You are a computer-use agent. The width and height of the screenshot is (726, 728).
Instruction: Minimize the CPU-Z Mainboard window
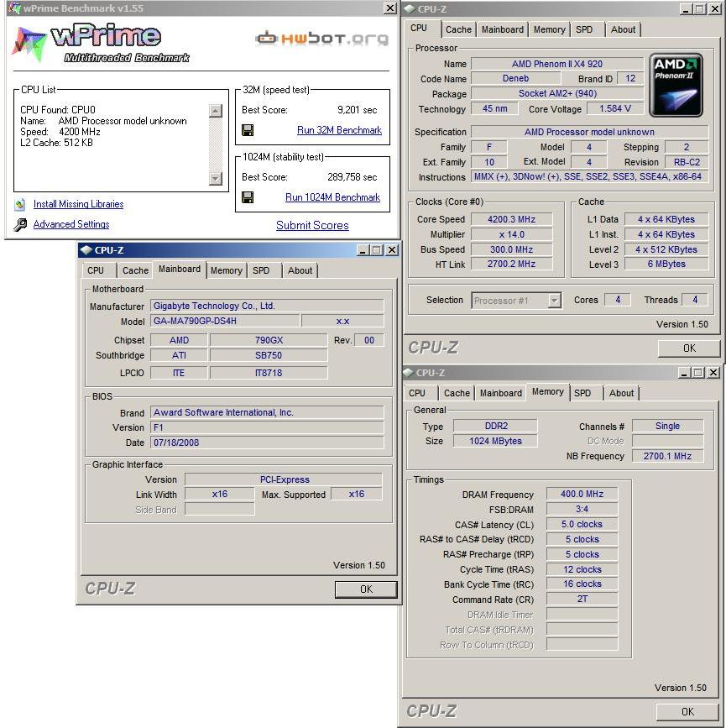[363, 250]
